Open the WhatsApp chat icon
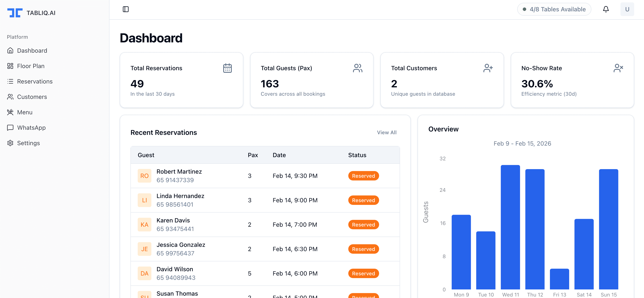644x298 pixels. [10, 128]
